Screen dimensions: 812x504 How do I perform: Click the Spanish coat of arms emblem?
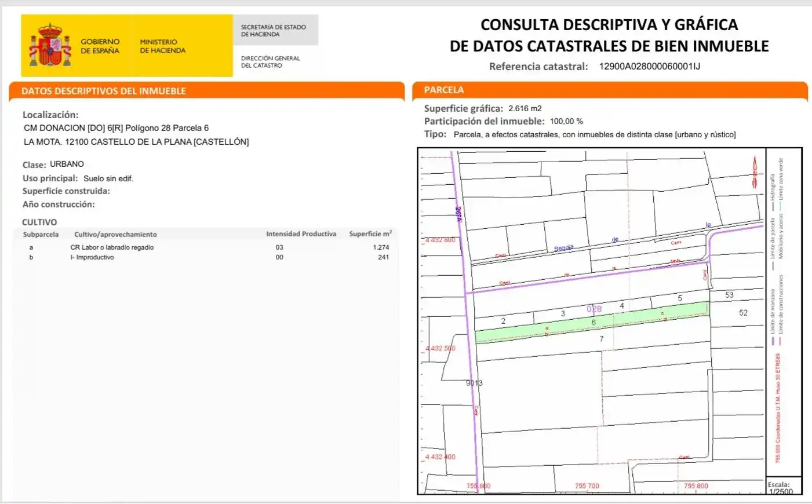tap(50, 45)
